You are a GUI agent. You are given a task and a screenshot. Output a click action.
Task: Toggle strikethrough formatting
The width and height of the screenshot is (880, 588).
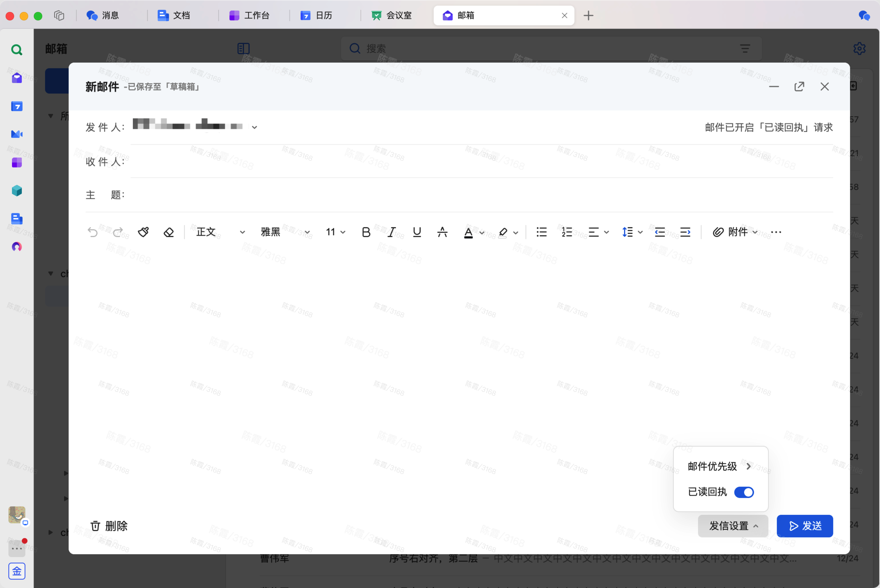[x=442, y=232]
